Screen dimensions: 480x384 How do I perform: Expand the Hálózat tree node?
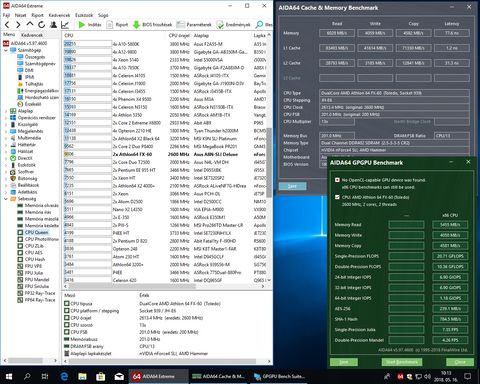[x=6, y=151]
